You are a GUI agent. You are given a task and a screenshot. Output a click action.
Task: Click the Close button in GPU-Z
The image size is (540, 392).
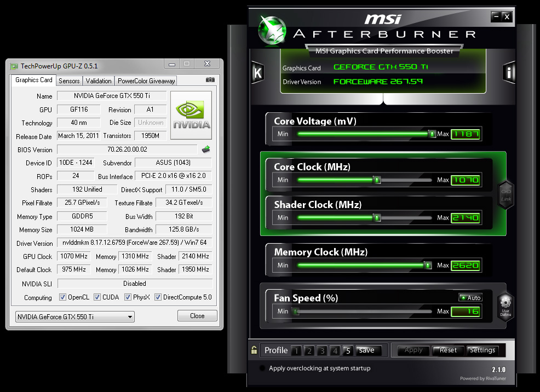(197, 315)
